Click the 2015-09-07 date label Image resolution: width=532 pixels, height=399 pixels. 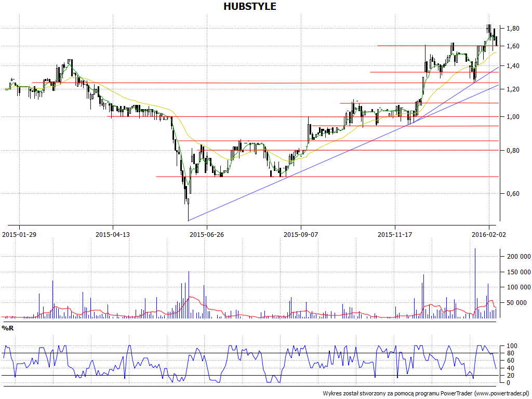301,234
